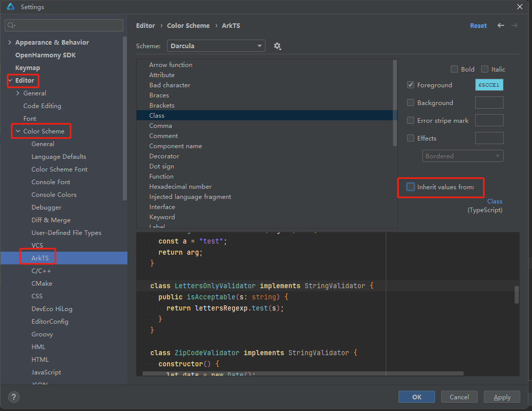The width and height of the screenshot is (532, 411).
Task: Click the back navigation arrow near Reset
Action: point(501,25)
